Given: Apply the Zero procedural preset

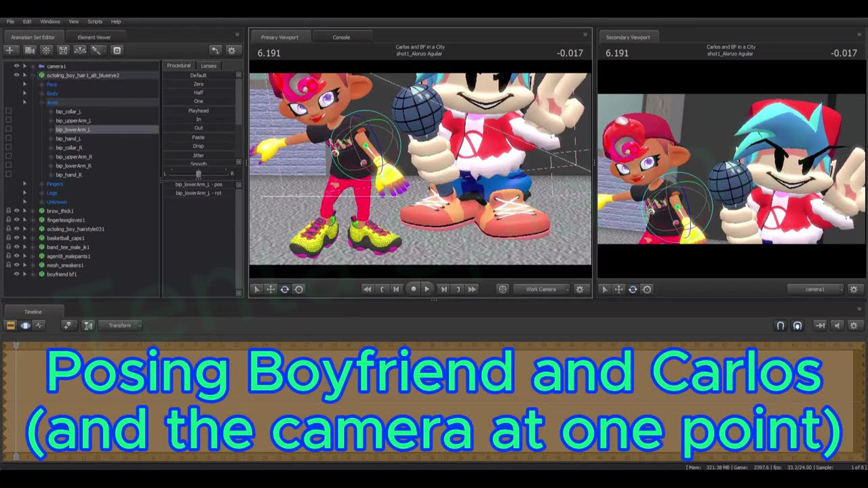Looking at the screenshot, I should [199, 84].
